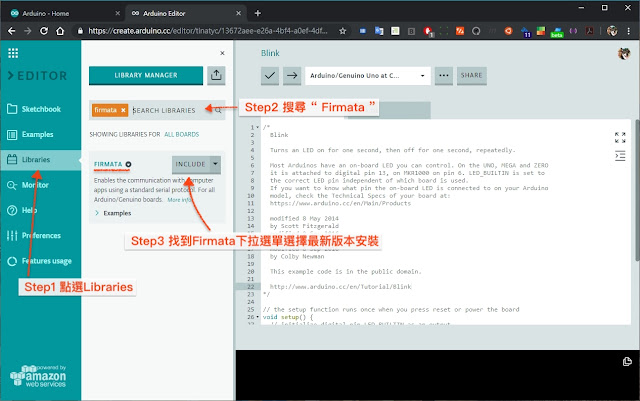The image size is (640, 401).
Task: Click the Amazon Web Services logo
Action: 38,376
